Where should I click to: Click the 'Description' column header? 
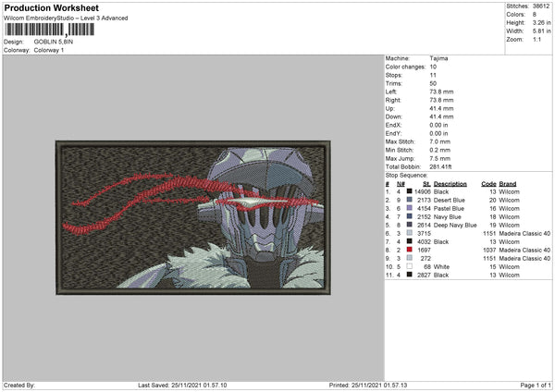pos(450,184)
